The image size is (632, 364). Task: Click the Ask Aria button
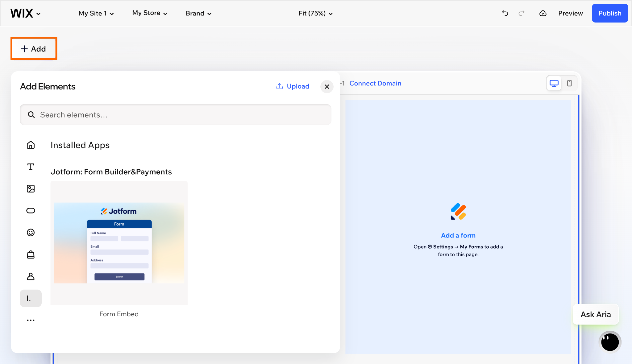click(596, 314)
